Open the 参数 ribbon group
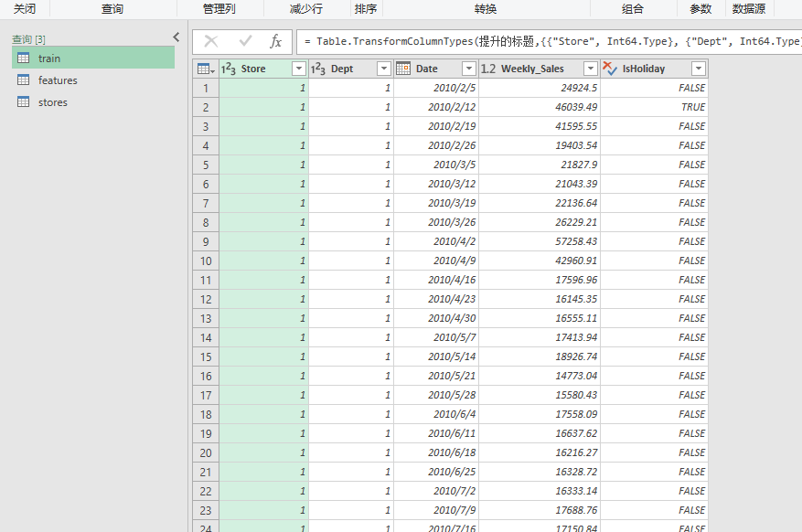 click(x=700, y=9)
